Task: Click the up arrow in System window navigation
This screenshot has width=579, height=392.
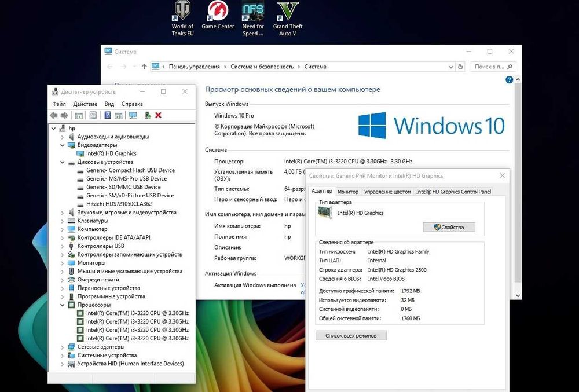Action: pyautogui.click(x=144, y=67)
